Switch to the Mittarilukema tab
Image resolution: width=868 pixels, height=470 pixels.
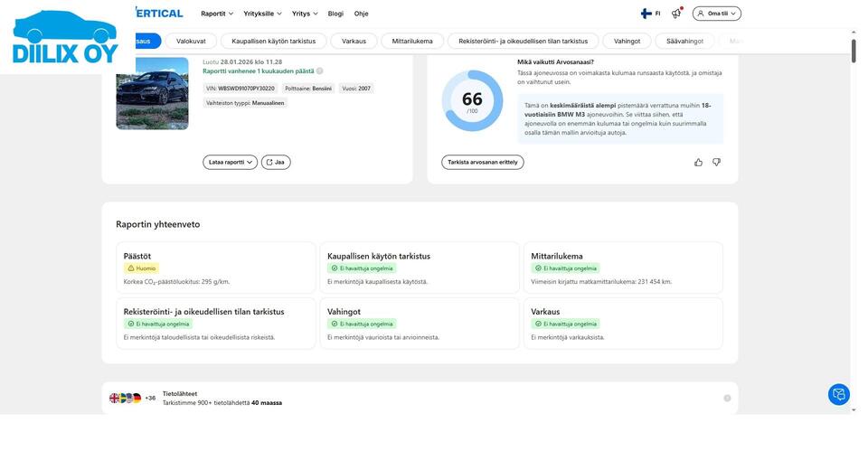click(x=412, y=41)
